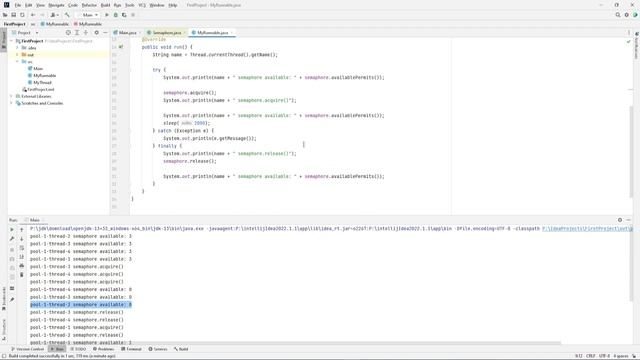The height and width of the screenshot is (360, 640).
Task: Toggle the Bookmarks tool window stripe
Action: coord(4,298)
